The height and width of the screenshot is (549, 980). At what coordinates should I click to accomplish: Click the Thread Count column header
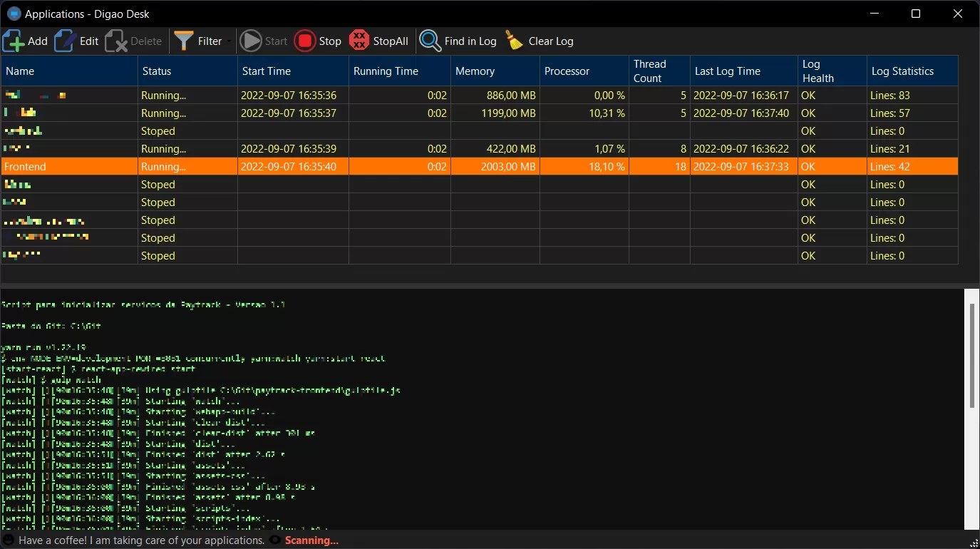tap(659, 71)
